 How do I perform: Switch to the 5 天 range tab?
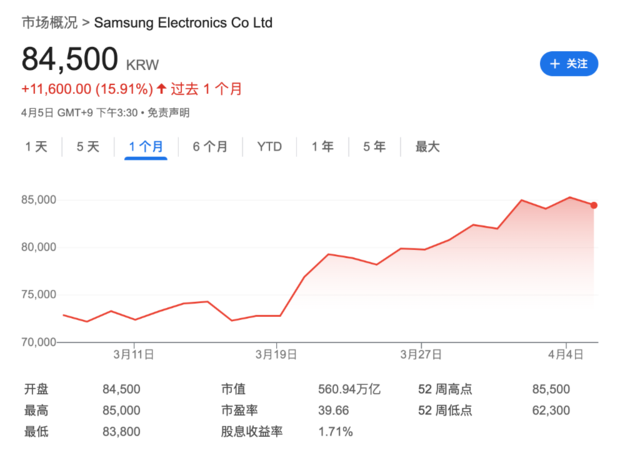pyautogui.click(x=88, y=147)
